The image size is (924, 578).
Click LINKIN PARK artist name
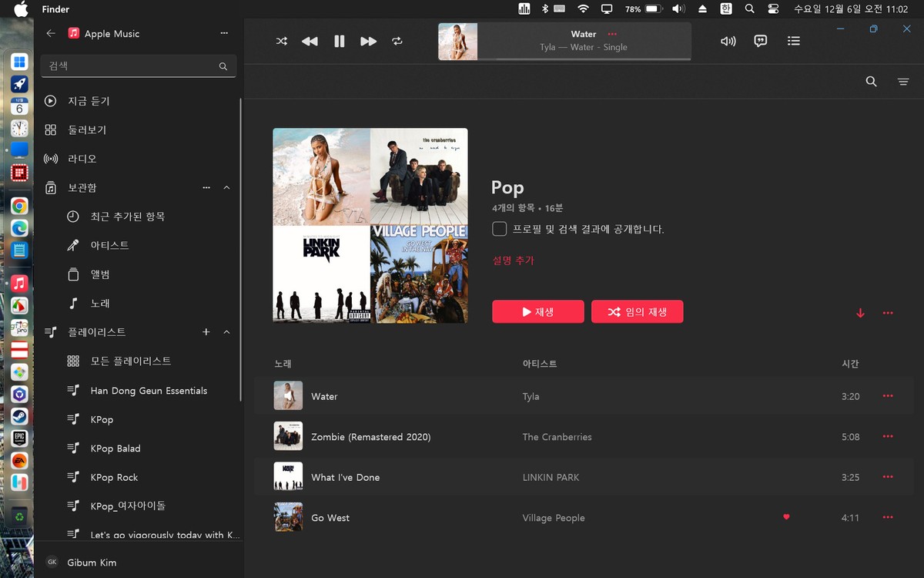click(551, 477)
